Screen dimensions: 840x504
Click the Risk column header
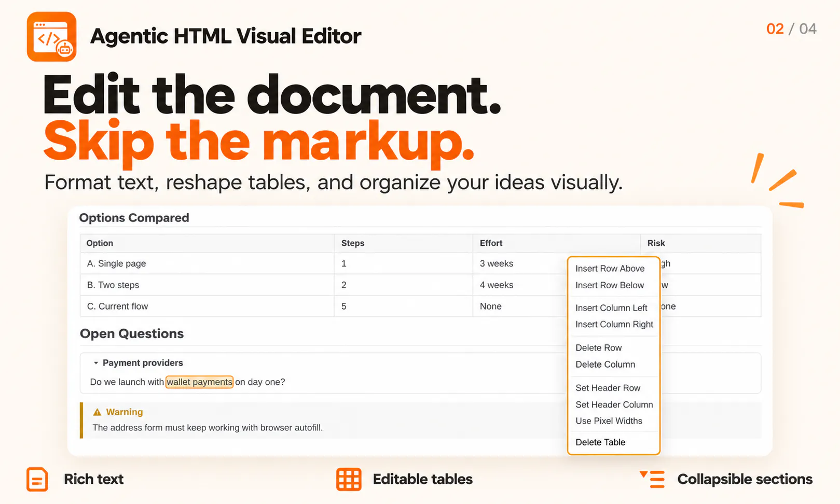[700, 243]
